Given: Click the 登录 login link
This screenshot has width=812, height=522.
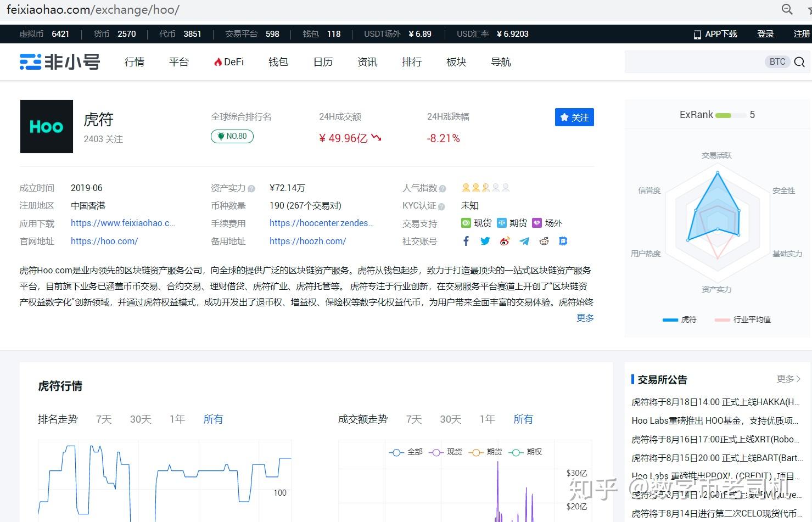Looking at the screenshot, I should (x=765, y=34).
